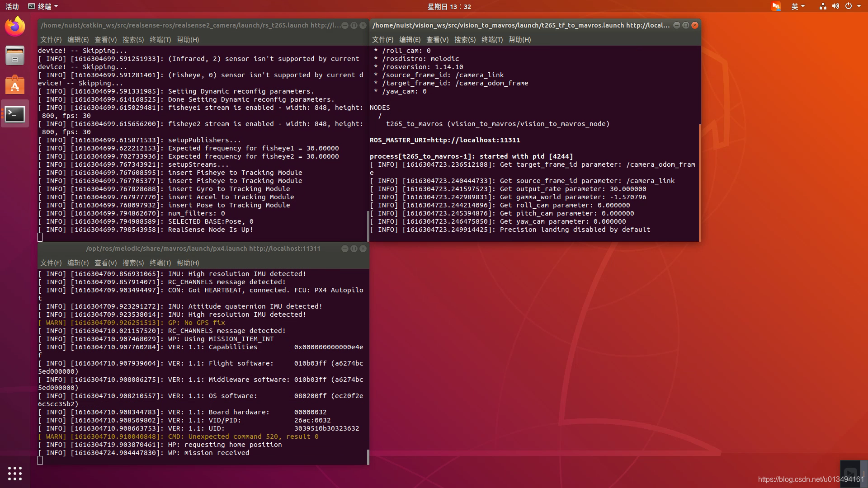Open 帮助(H) menu in px4.launch terminal

click(188, 263)
